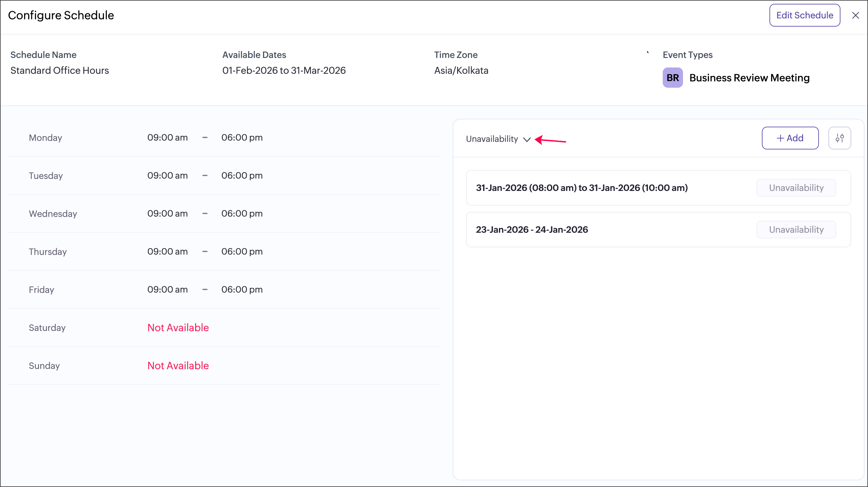Click the Asia/Kolkata time zone value
The height and width of the screenshot is (487, 868).
point(461,70)
